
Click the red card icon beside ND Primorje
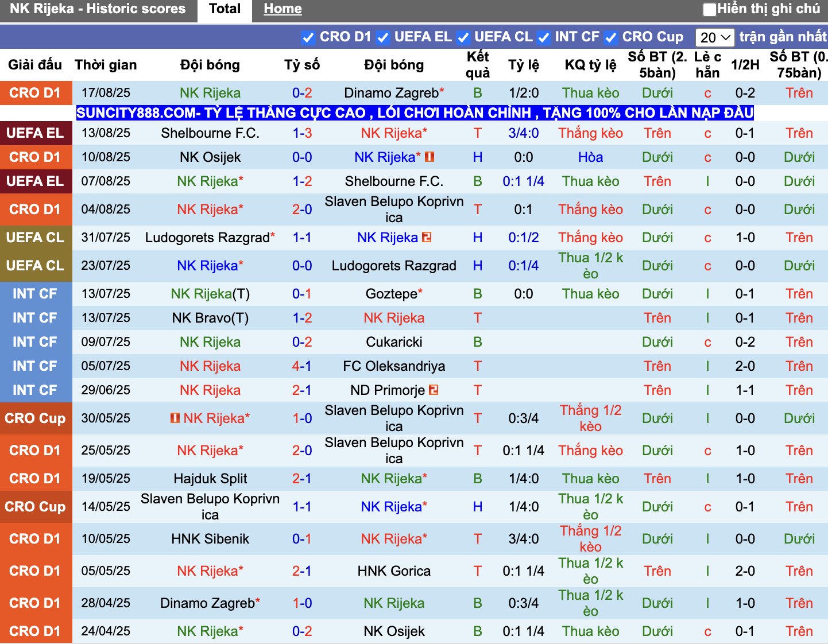pyautogui.click(x=434, y=390)
